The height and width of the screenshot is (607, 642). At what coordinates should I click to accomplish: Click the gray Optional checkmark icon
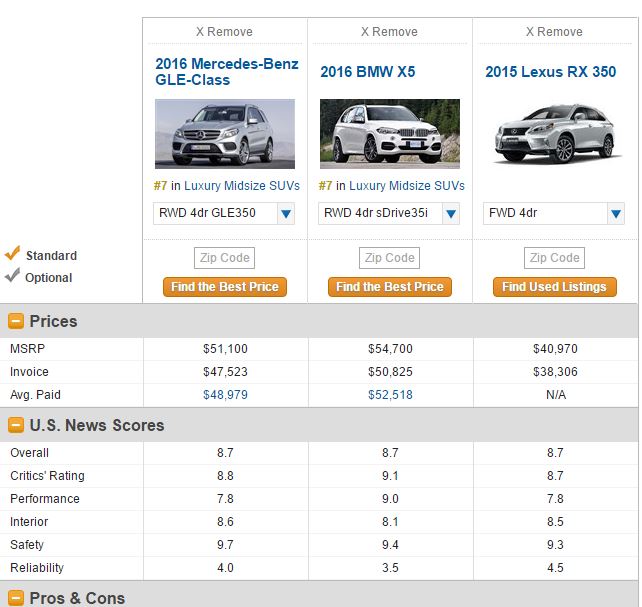click(12, 275)
